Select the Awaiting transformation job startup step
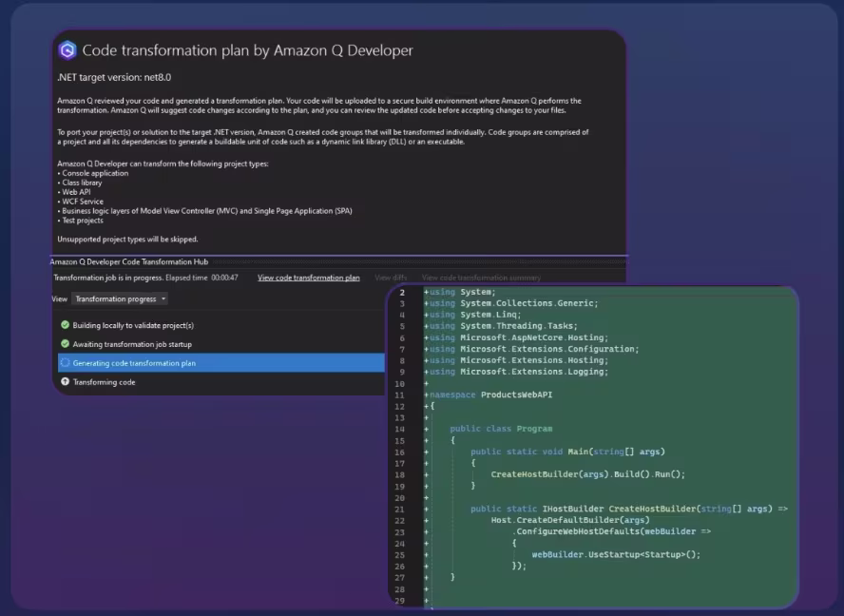This screenshot has height=616, width=844. (x=132, y=344)
